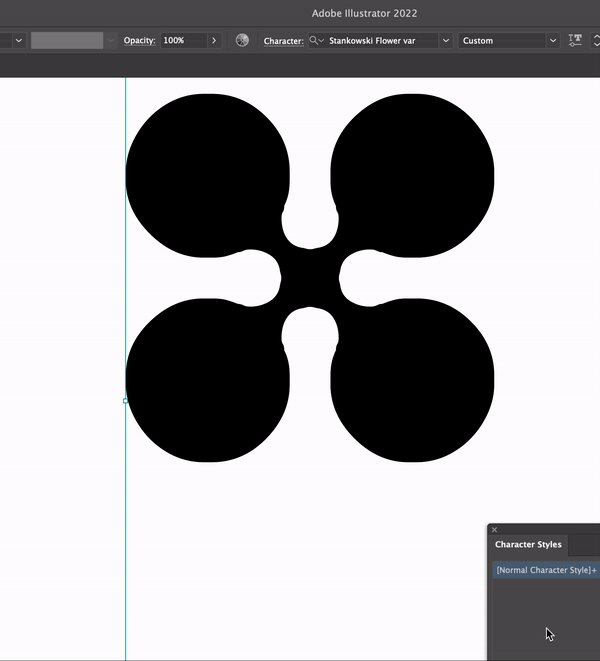Open the dropdown arrow left of gray swatch
600x661 pixels.
coord(19,40)
